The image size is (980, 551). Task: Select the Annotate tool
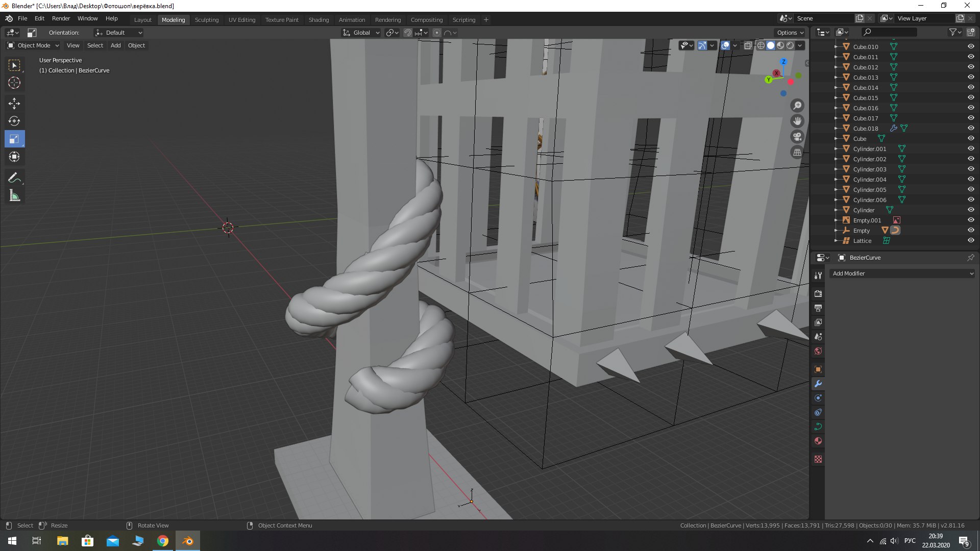click(x=14, y=178)
